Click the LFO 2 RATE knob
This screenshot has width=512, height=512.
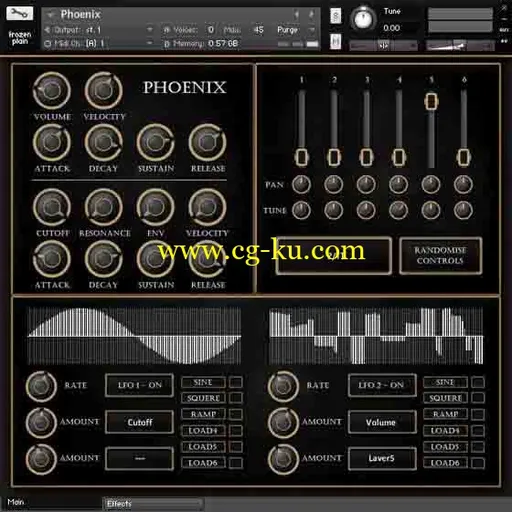tap(284, 386)
